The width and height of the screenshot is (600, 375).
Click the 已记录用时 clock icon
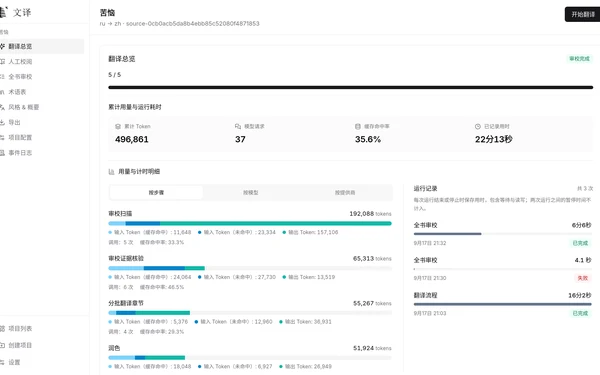pyautogui.click(x=478, y=126)
